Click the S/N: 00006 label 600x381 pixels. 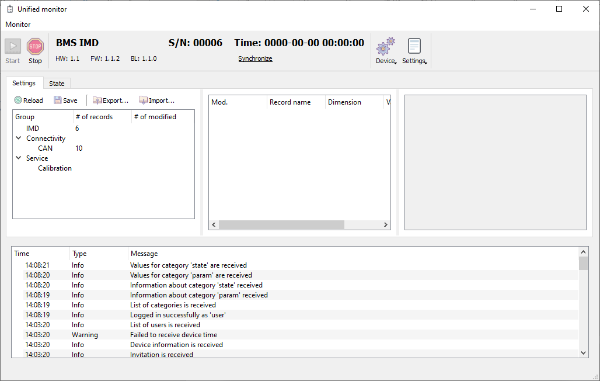point(195,42)
